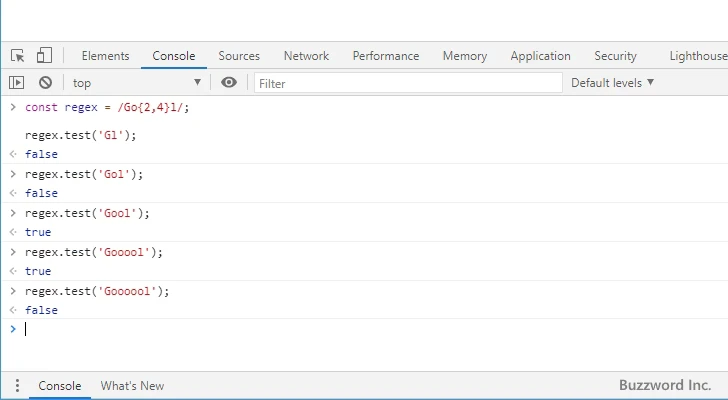Open the Security tab
This screenshot has width=728, height=400.
(x=615, y=56)
